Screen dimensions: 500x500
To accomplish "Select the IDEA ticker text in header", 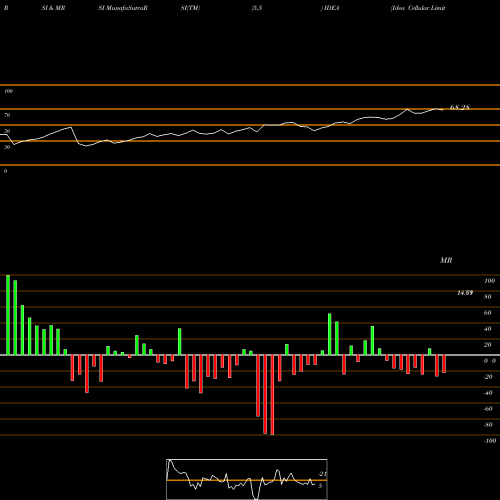I will 331,8.
